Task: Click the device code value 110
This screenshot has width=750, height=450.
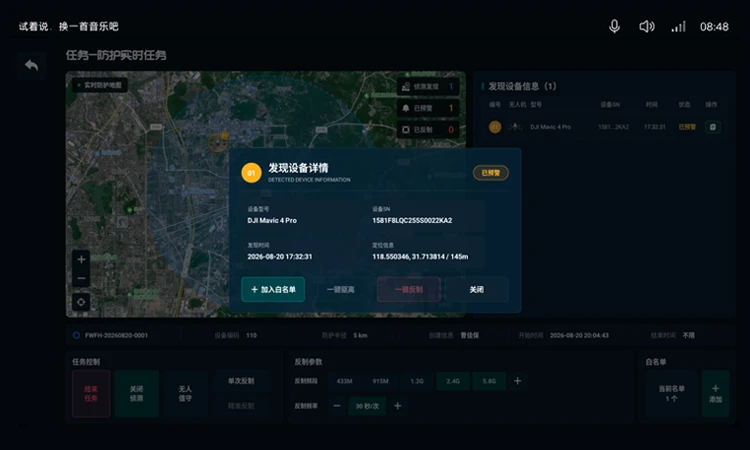Action: (251, 335)
